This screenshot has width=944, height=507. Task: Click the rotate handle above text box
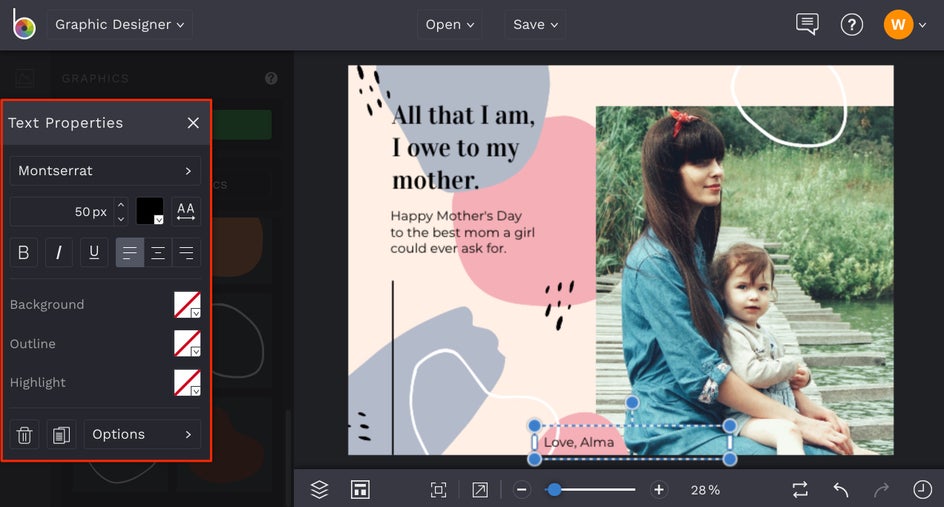632,402
